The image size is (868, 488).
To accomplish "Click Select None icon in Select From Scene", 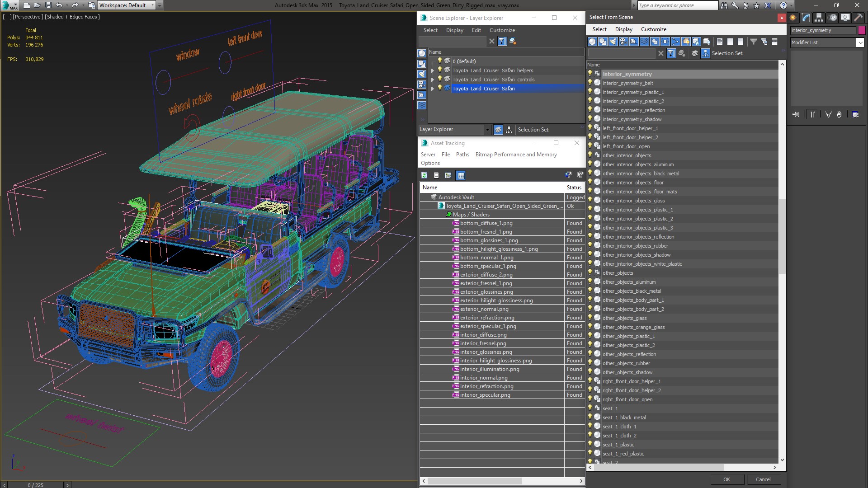I will point(730,42).
